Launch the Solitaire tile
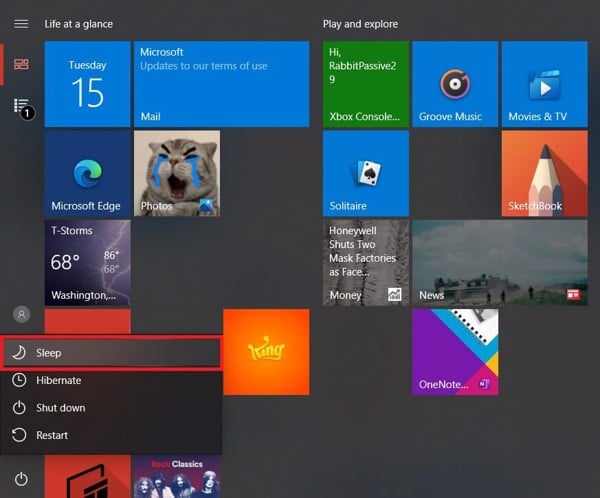 click(x=365, y=173)
